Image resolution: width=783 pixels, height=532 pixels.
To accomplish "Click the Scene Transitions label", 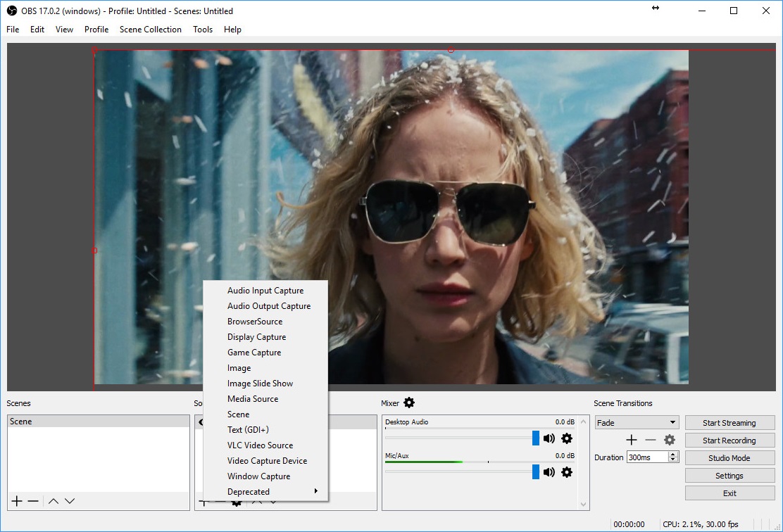I will [x=622, y=403].
